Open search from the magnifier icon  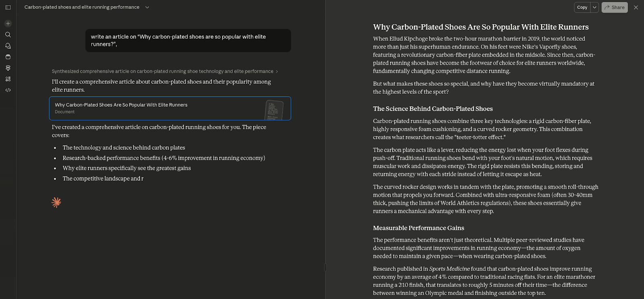click(8, 35)
